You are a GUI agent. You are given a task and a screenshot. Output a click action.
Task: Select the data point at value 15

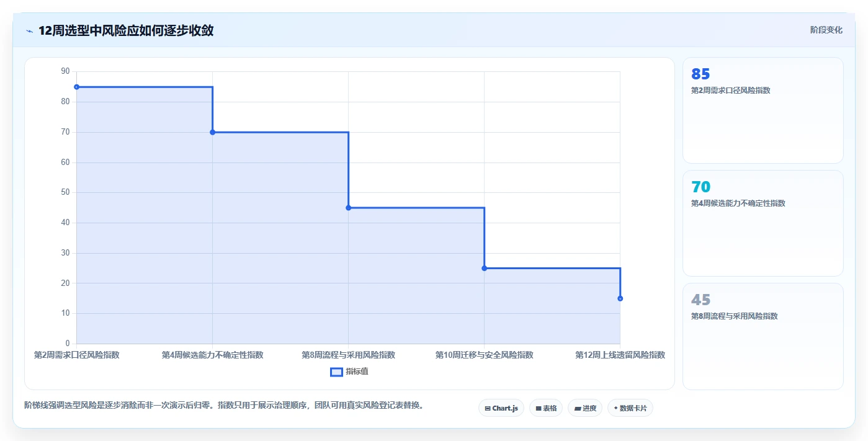[620, 298]
